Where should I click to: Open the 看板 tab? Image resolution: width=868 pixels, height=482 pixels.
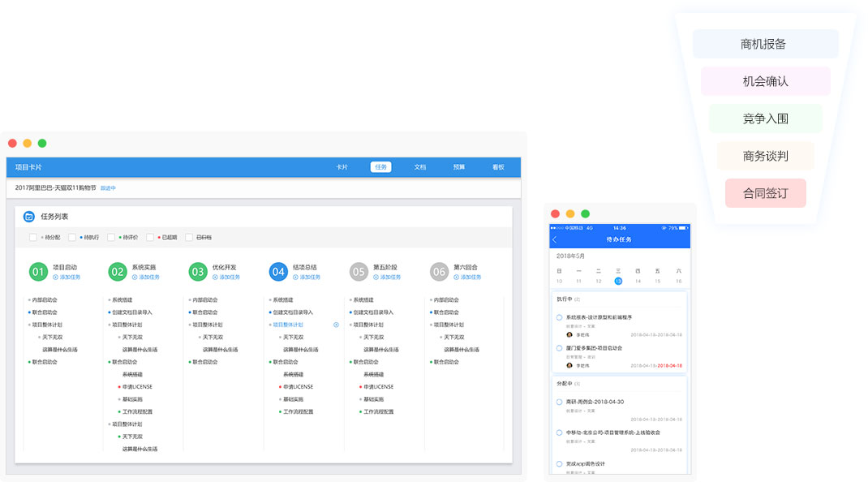coord(497,167)
